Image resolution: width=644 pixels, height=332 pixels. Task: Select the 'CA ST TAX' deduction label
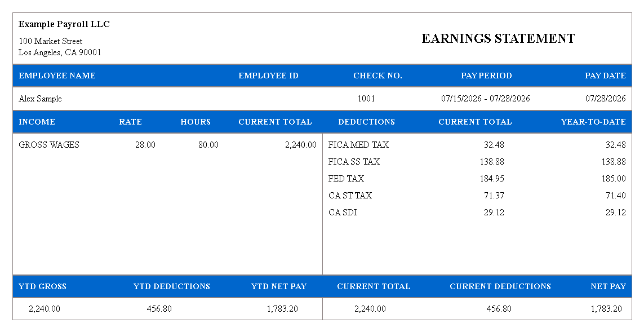tap(350, 195)
